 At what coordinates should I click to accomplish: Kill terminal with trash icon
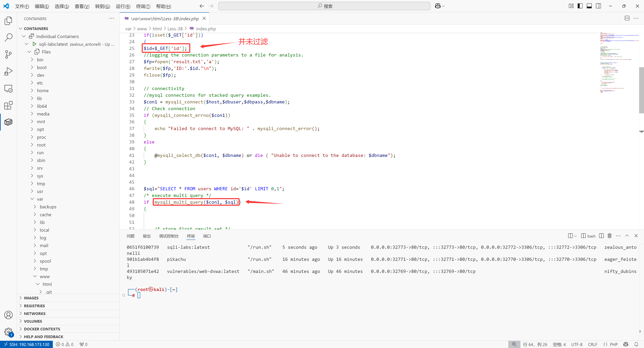(x=609, y=236)
